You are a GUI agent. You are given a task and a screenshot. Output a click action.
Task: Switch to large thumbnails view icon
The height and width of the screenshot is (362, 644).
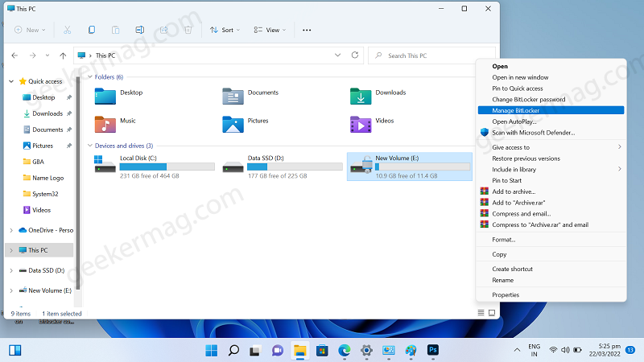pos(492,313)
